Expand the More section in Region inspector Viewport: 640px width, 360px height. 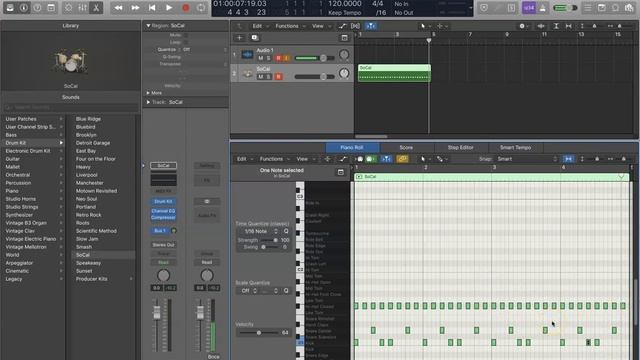click(x=148, y=93)
